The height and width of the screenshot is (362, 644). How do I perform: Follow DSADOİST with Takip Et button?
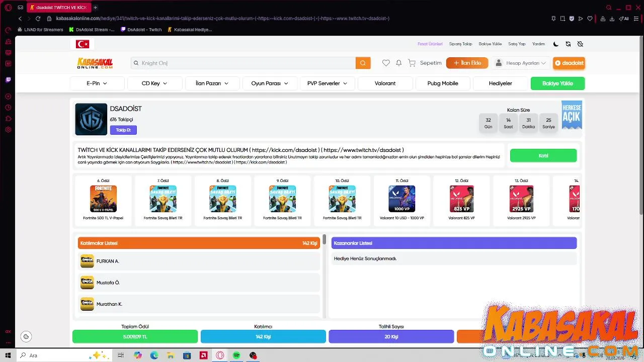[x=123, y=130]
